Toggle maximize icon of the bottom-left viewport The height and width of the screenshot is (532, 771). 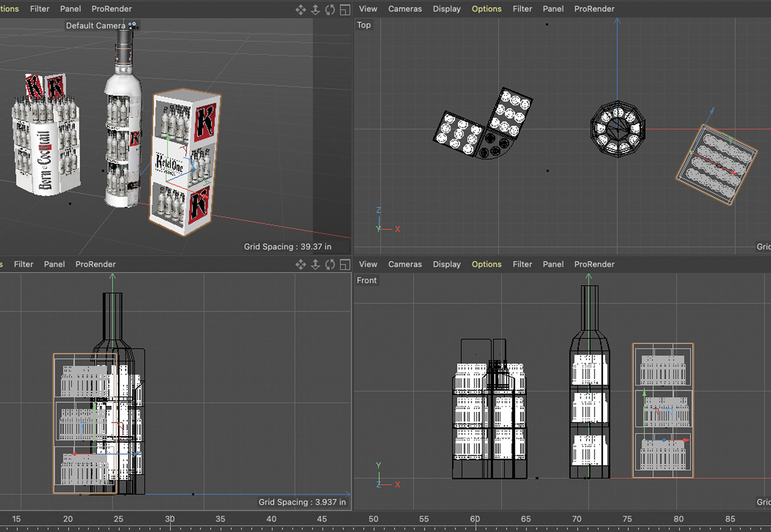pos(345,264)
